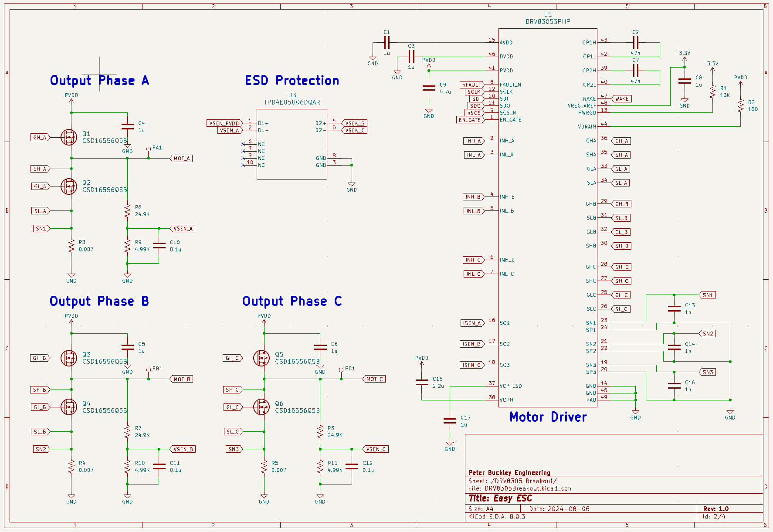Select the WAKE label near pin 47
The height and width of the screenshot is (532, 773).
622,99
